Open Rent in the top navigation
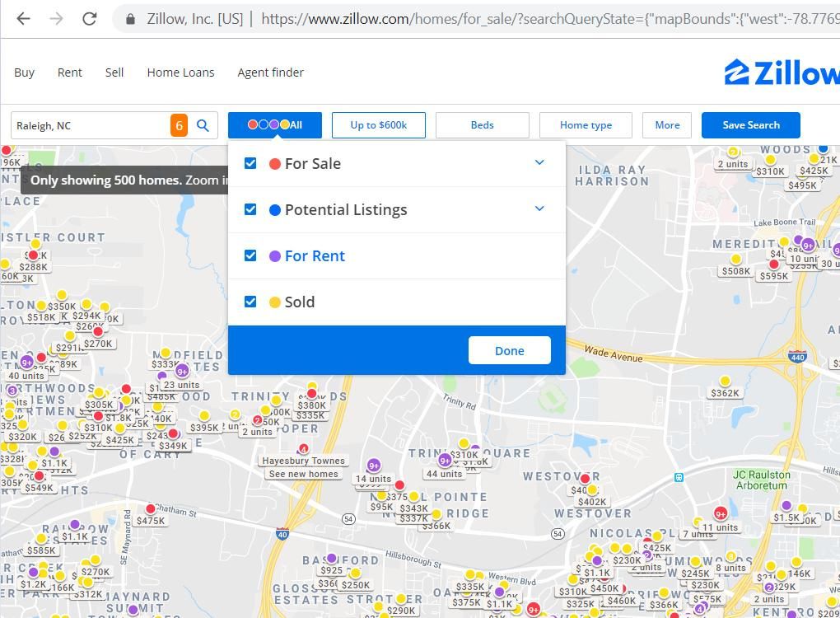 70,73
